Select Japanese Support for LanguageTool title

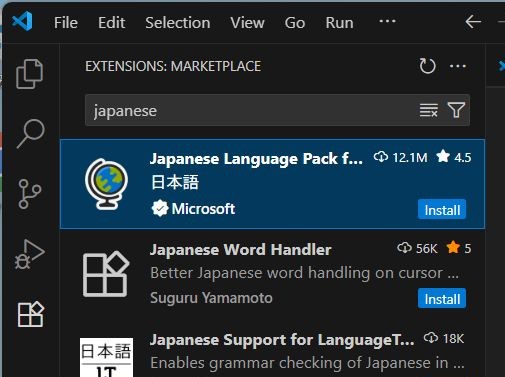(282, 340)
